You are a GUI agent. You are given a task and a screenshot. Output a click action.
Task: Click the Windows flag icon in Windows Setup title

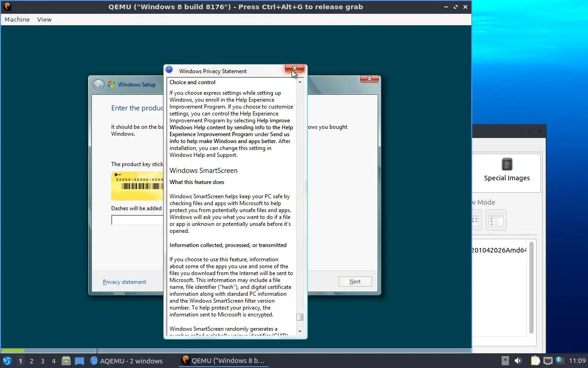tap(111, 85)
